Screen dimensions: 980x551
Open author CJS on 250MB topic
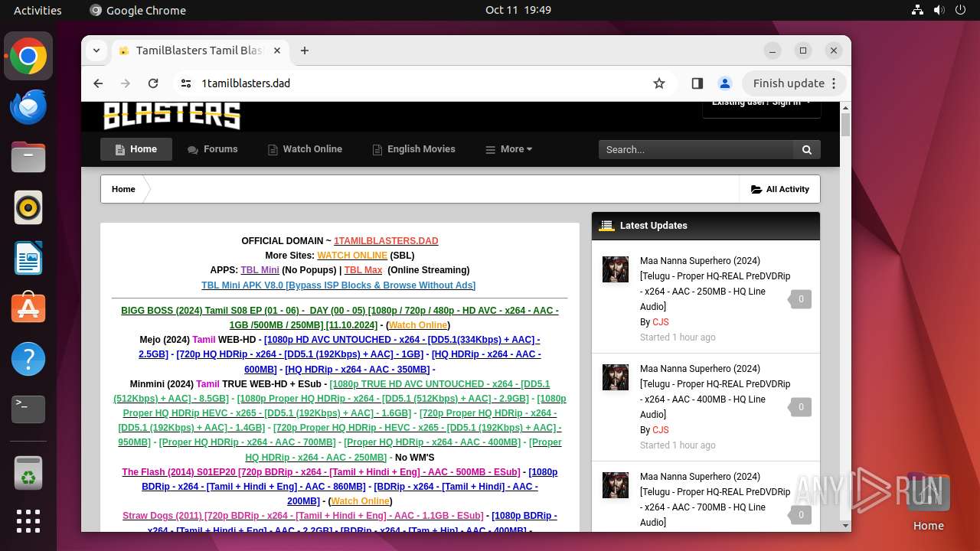tap(661, 322)
